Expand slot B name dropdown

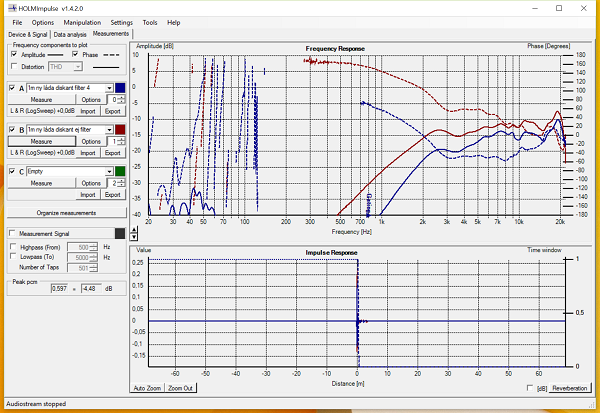[x=109, y=130]
